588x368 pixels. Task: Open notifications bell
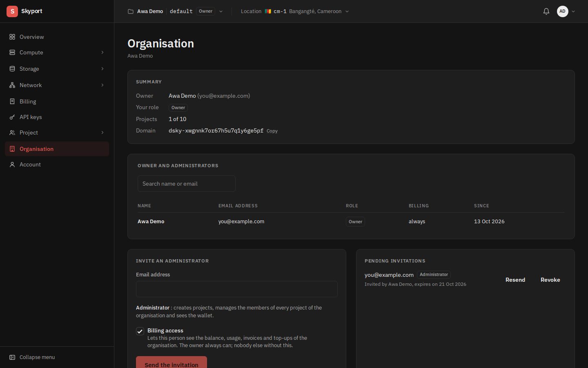pos(546,11)
